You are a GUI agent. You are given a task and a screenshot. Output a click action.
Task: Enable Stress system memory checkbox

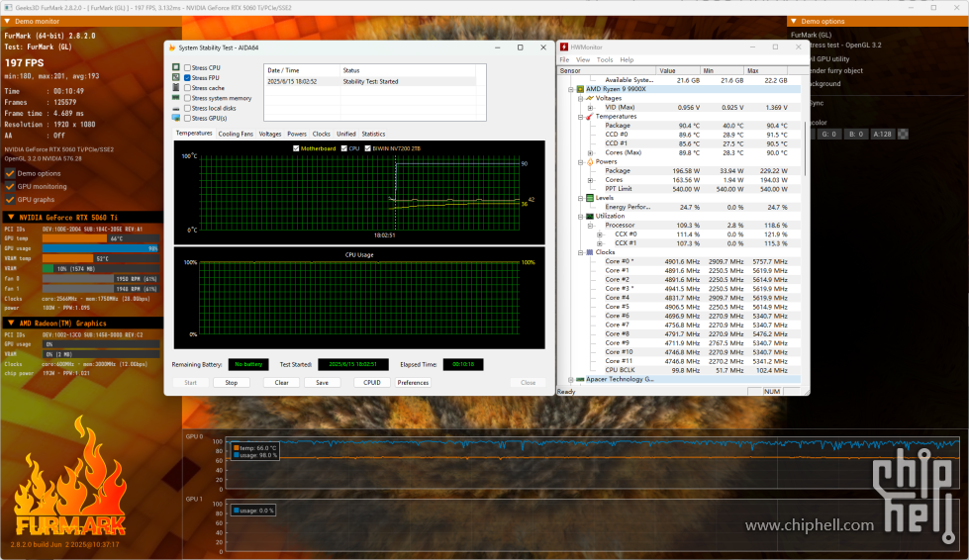[x=187, y=98]
